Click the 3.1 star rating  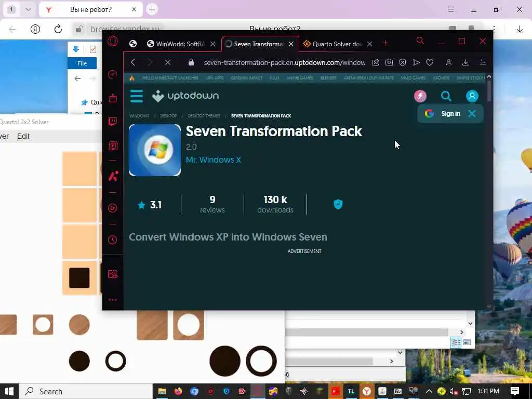pyautogui.click(x=150, y=205)
